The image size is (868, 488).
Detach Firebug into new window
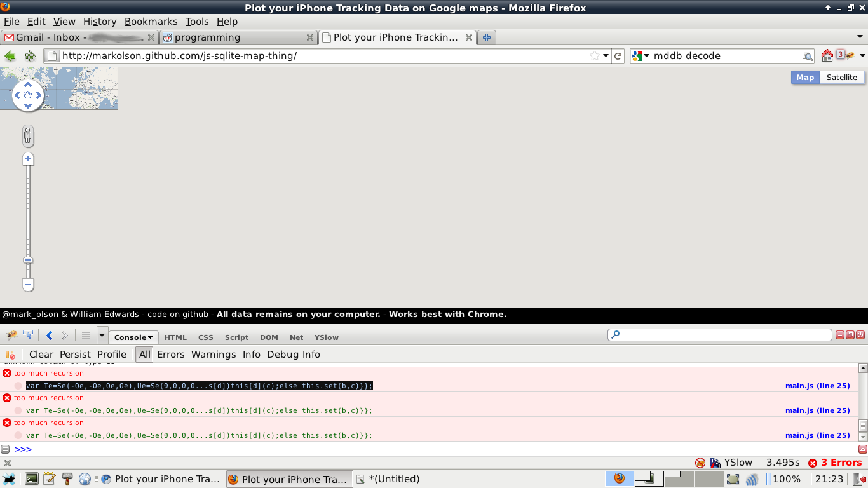click(x=850, y=335)
